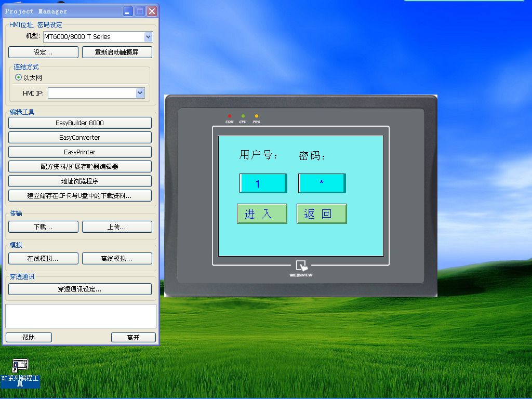The height and width of the screenshot is (399, 532).
Task: Click 重新启动触摸屏 to restart touchscreen
Action: 117,52
